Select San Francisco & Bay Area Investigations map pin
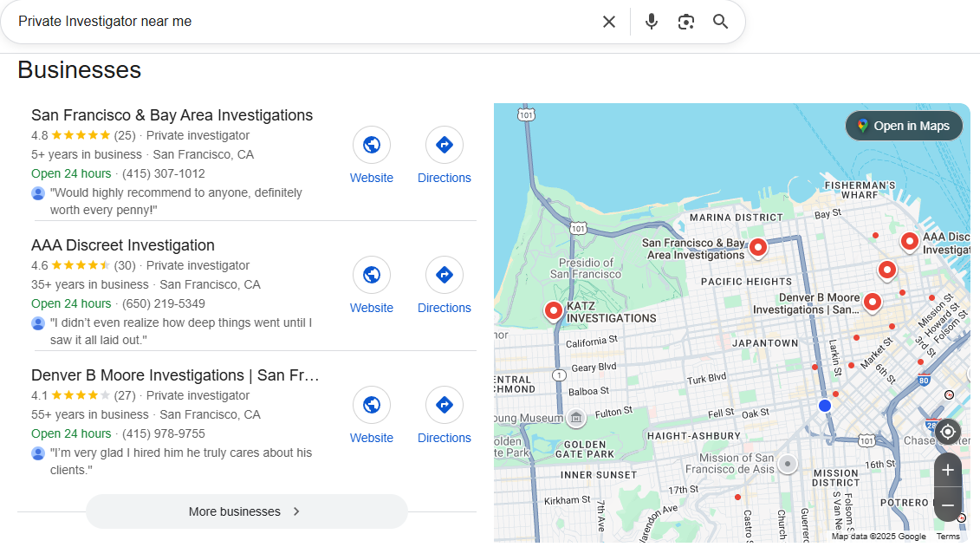980x560 pixels. pos(758,247)
